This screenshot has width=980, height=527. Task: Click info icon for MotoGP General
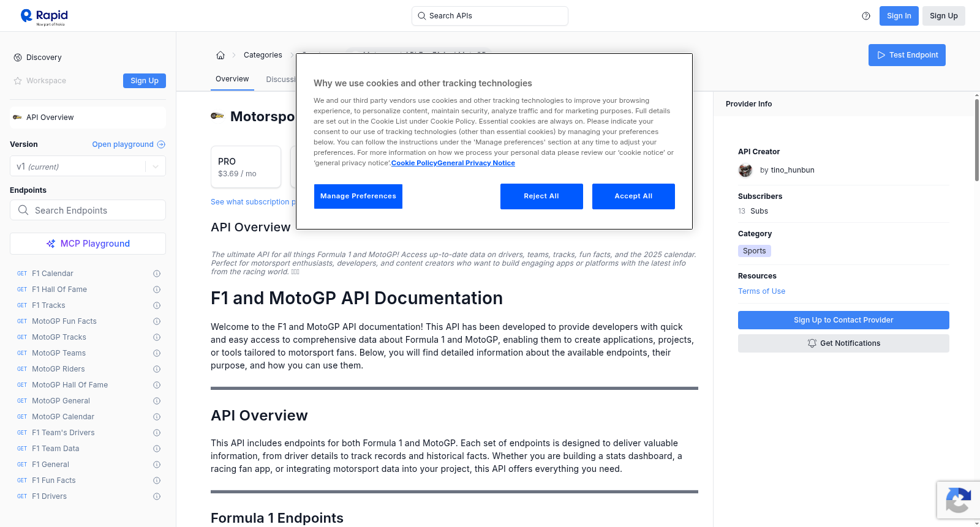(x=157, y=401)
